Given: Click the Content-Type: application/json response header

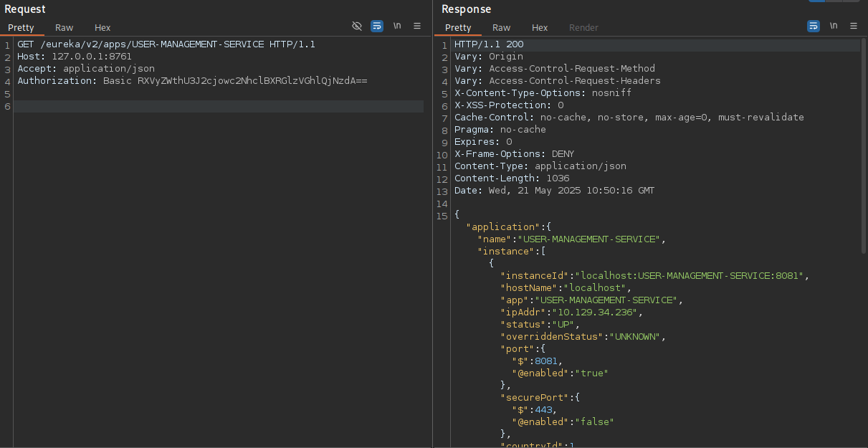Looking at the screenshot, I should click(540, 166).
